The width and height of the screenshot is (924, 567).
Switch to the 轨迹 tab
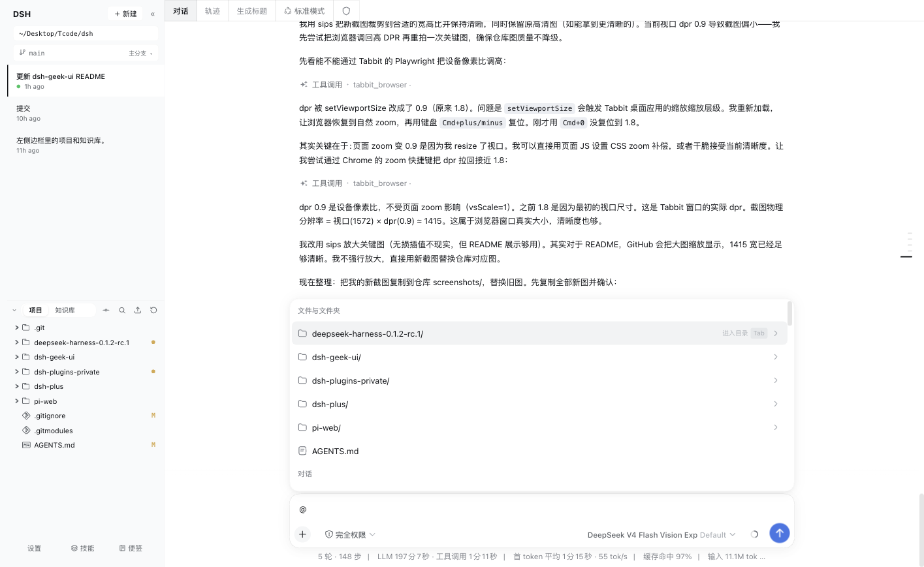[212, 11]
